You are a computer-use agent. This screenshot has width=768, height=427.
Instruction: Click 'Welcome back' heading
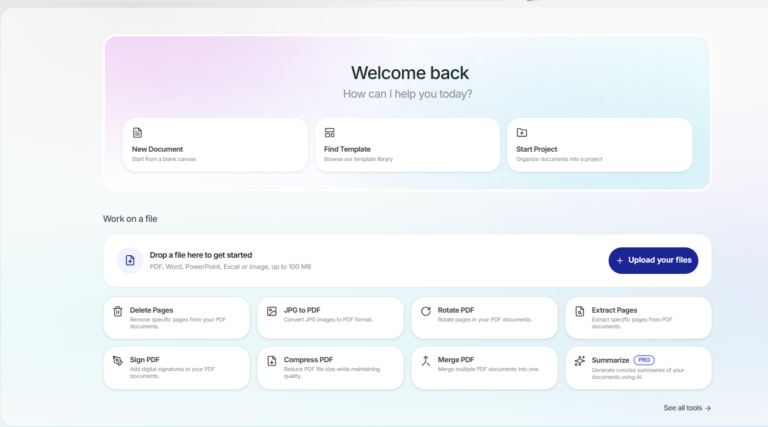(x=409, y=73)
